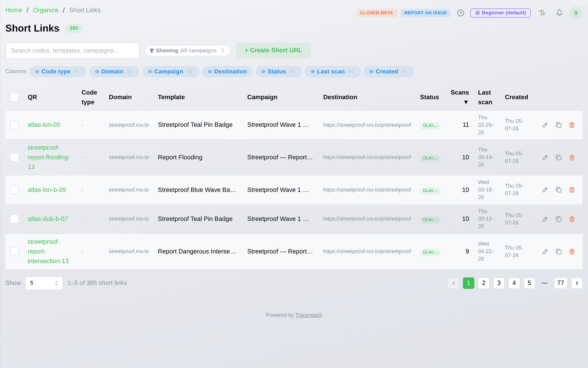Focus the search codes input field
The image size is (588, 368).
[72, 51]
